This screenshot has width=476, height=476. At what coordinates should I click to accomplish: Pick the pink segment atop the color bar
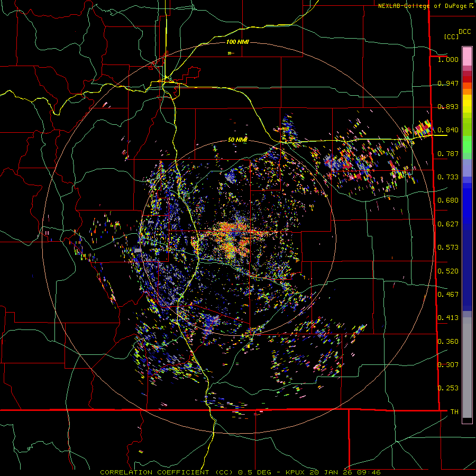467,56
